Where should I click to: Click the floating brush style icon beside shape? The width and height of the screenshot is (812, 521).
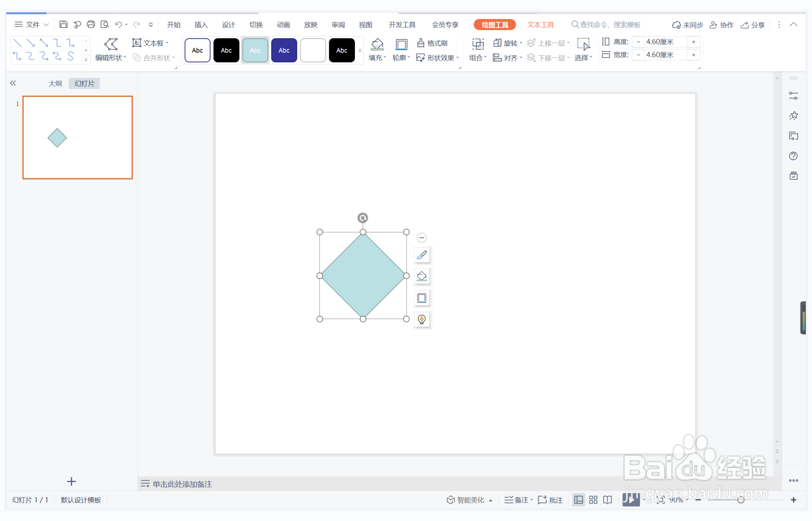coord(421,255)
